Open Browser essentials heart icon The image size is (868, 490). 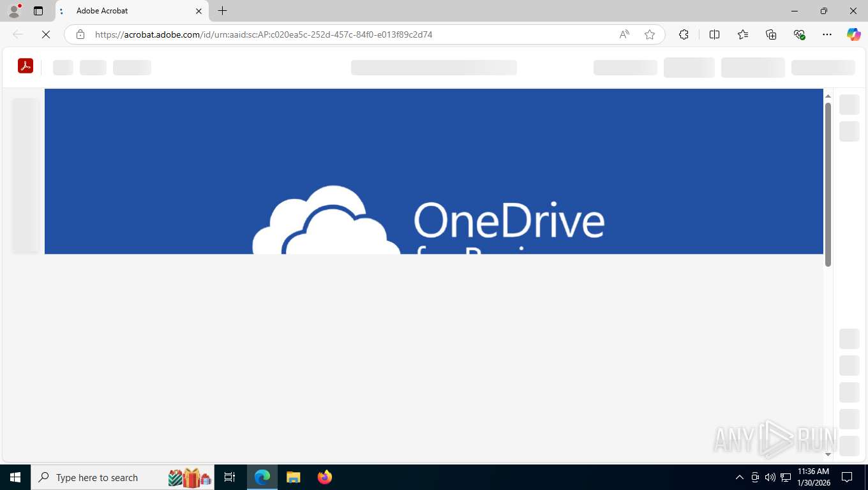(799, 34)
